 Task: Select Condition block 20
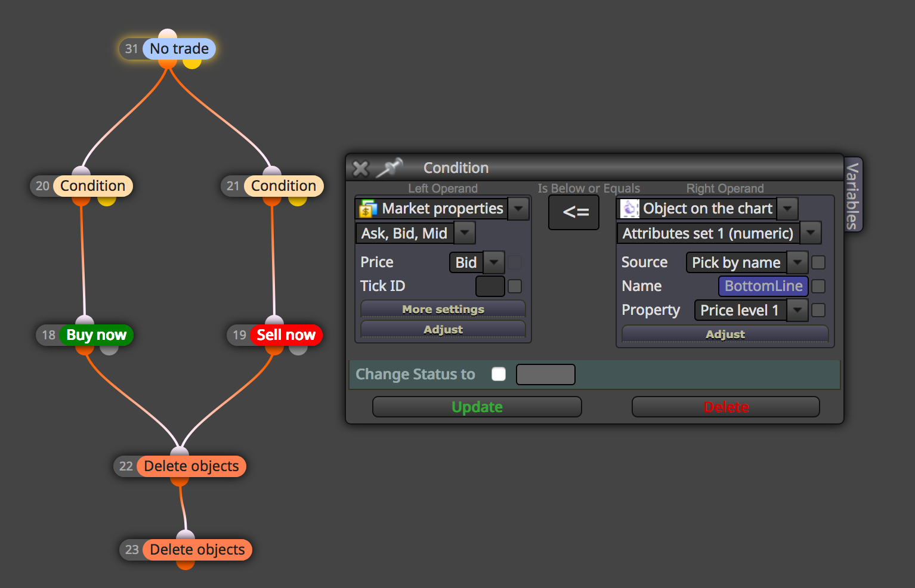click(92, 186)
